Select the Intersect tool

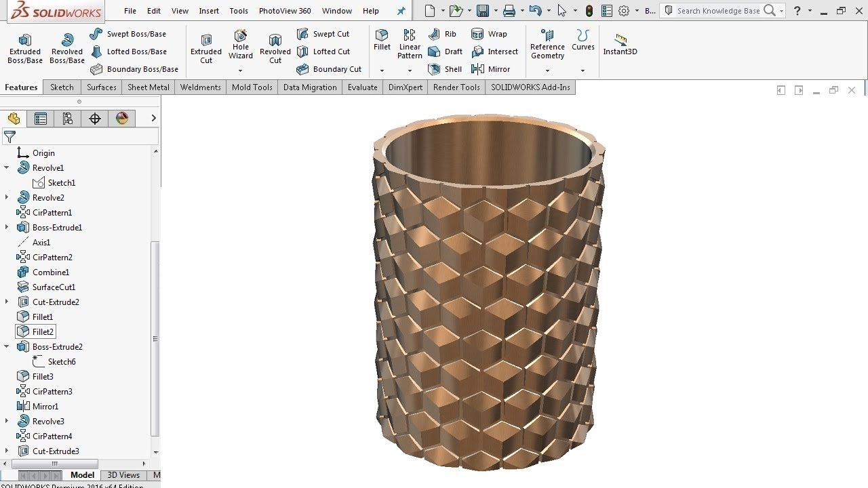495,52
